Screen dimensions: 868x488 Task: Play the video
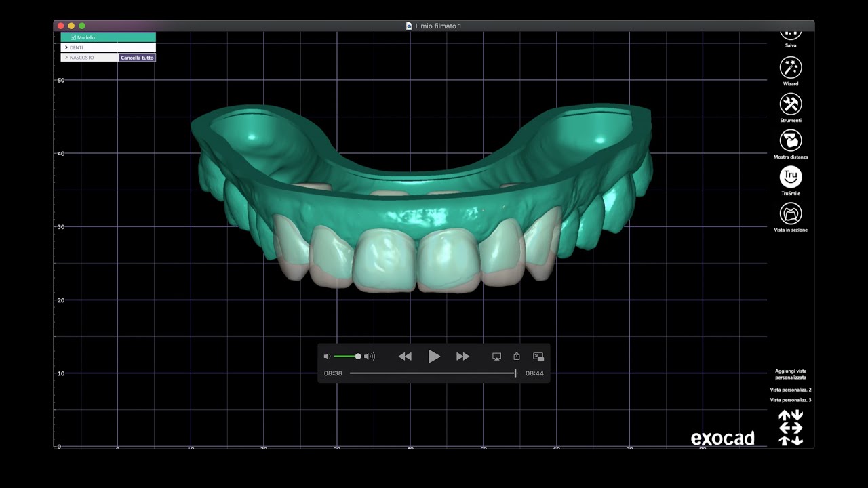(x=434, y=357)
